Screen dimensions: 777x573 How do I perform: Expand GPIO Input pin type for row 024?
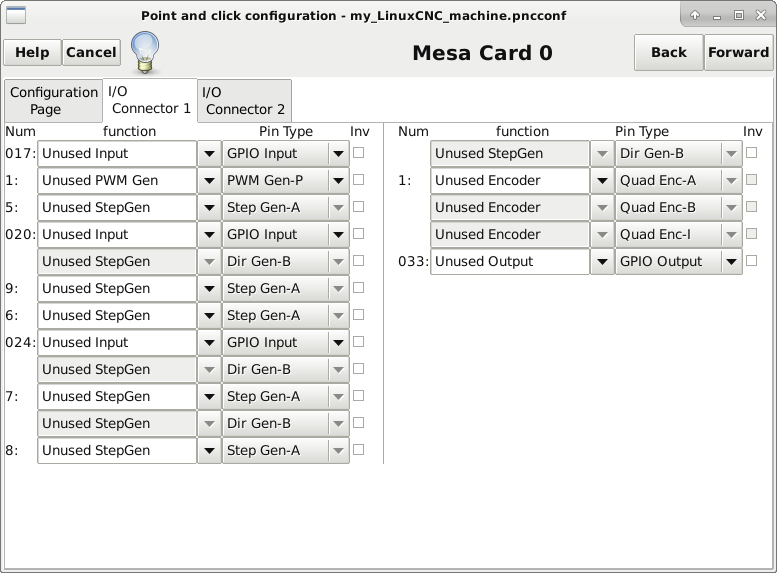click(338, 343)
